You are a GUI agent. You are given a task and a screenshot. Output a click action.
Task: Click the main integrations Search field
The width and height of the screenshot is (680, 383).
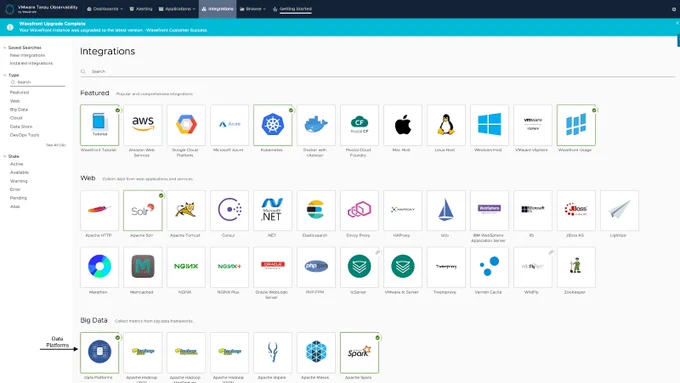377,71
